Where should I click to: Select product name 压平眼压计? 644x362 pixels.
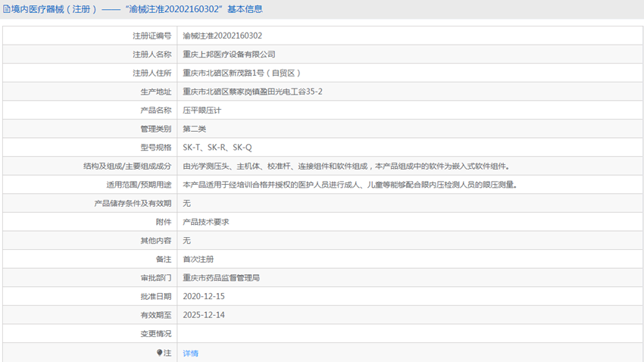tap(202, 110)
